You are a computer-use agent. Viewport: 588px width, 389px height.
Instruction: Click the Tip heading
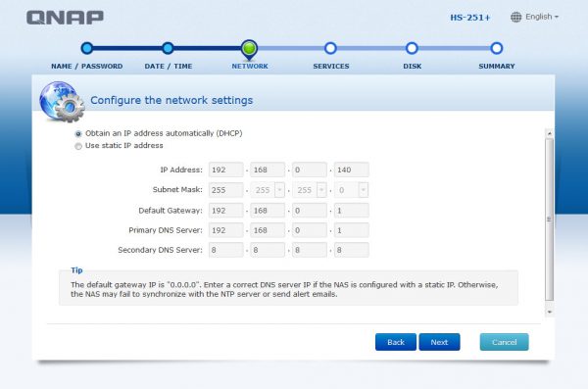[x=76, y=270]
